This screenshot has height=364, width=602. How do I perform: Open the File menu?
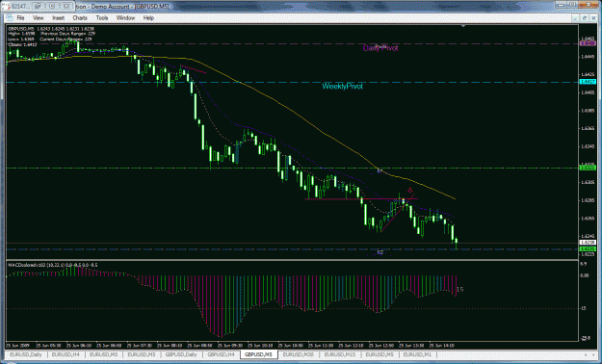click(x=20, y=18)
